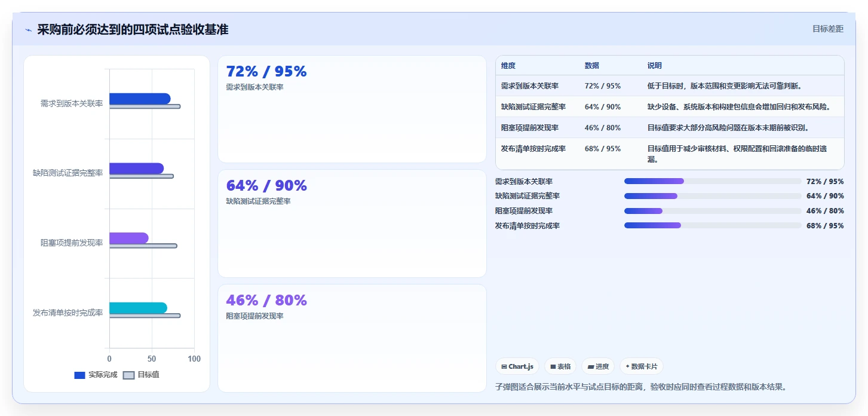Open the 72% / 95% data card
The width and height of the screenshot is (868, 416).
click(352, 109)
